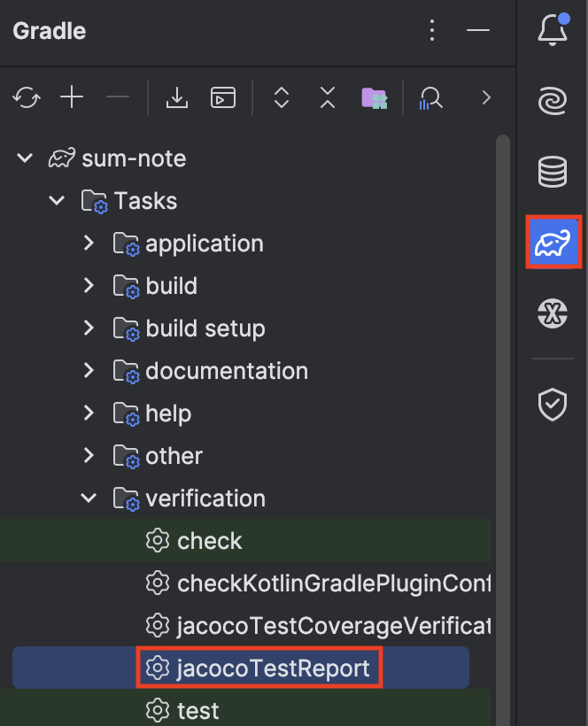Screen dimensions: 588x726
Task: Collapse the verification task group
Action: (89, 498)
